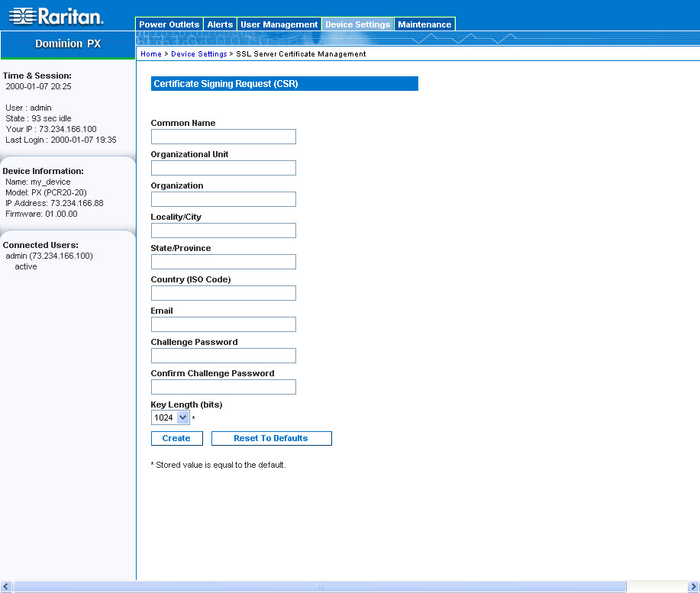This screenshot has height=593, width=700.
Task: Click into the Locality/City field
Action: pyautogui.click(x=223, y=230)
